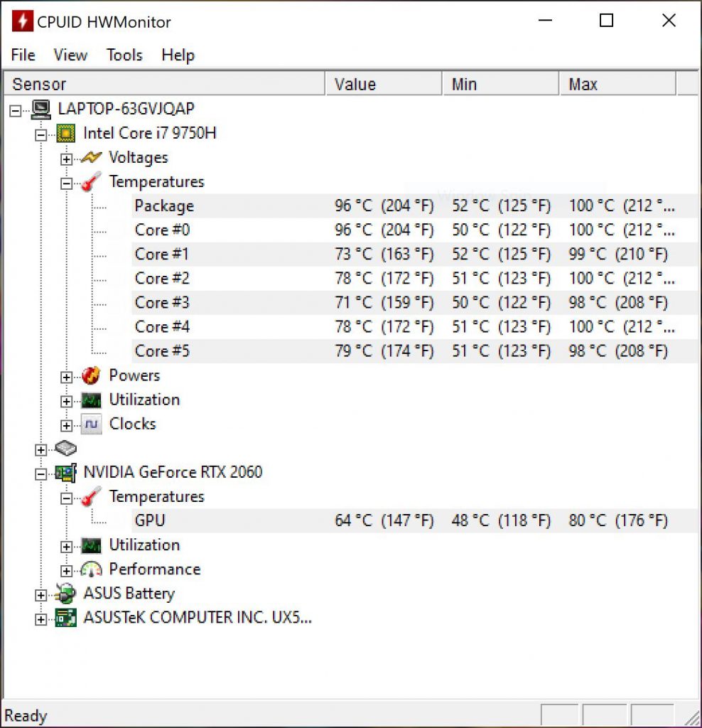Click the Max column header
702x728 pixels.
pos(618,84)
